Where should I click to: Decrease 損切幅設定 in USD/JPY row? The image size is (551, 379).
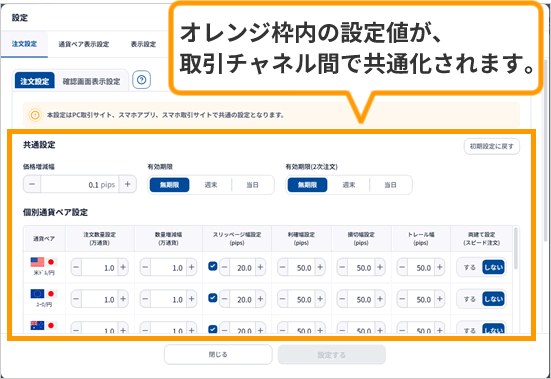[x=342, y=267]
